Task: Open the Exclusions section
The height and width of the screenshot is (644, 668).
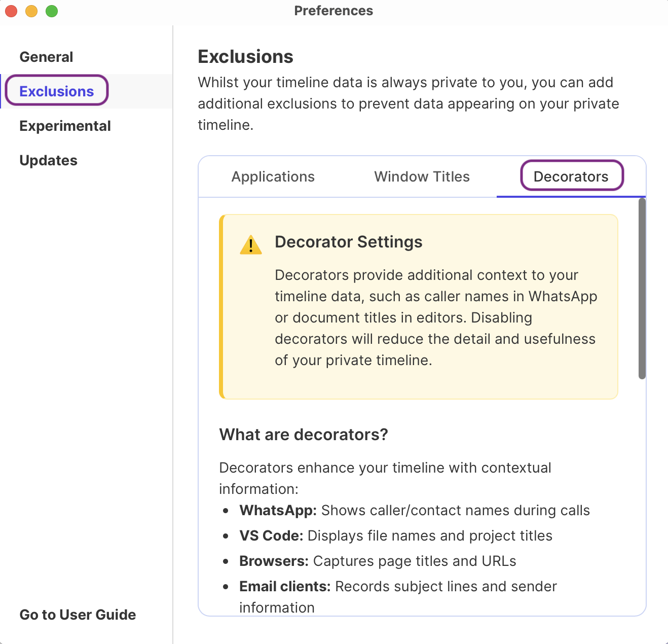Action: 56,91
